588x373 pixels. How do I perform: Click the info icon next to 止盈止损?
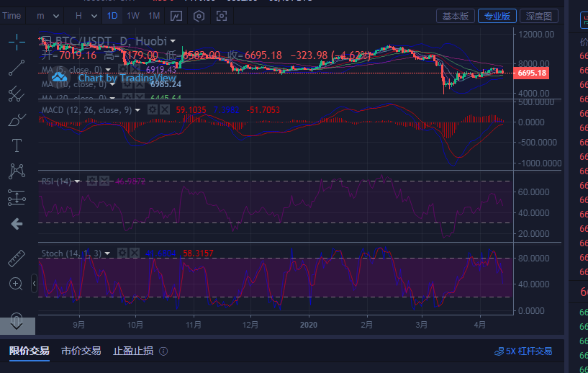coord(163,351)
